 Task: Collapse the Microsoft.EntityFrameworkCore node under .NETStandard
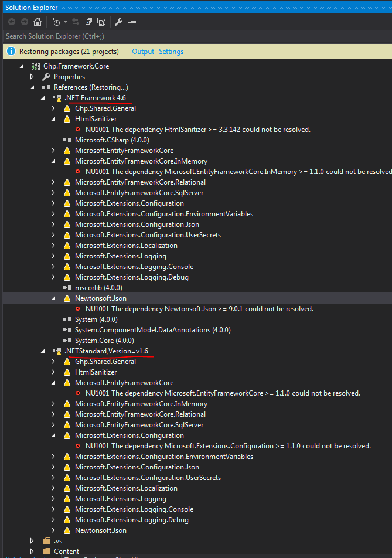click(x=53, y=383)
